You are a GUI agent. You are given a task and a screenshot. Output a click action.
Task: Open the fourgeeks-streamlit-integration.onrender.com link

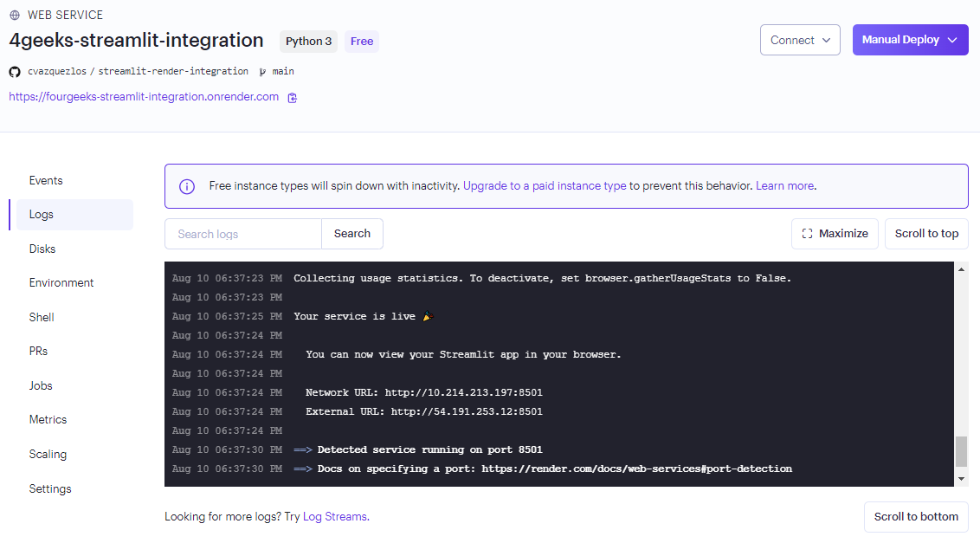[144, 97]
